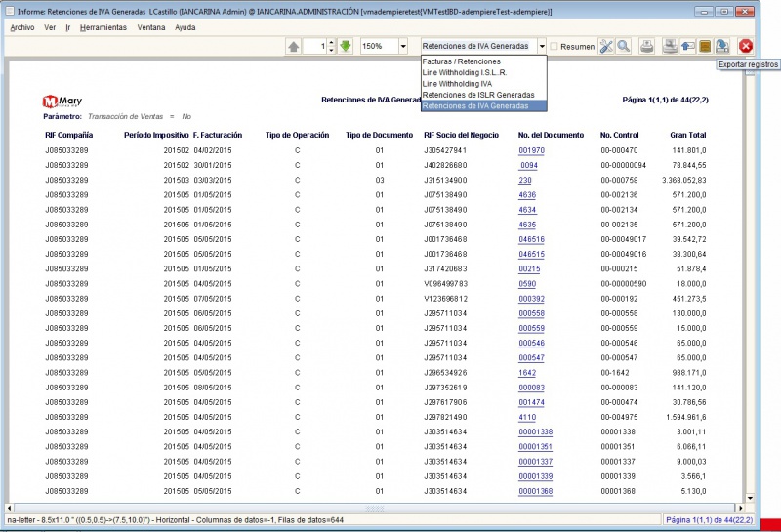Open document link 001970
The width and height of the screenshot is (781, 532).
531,150
